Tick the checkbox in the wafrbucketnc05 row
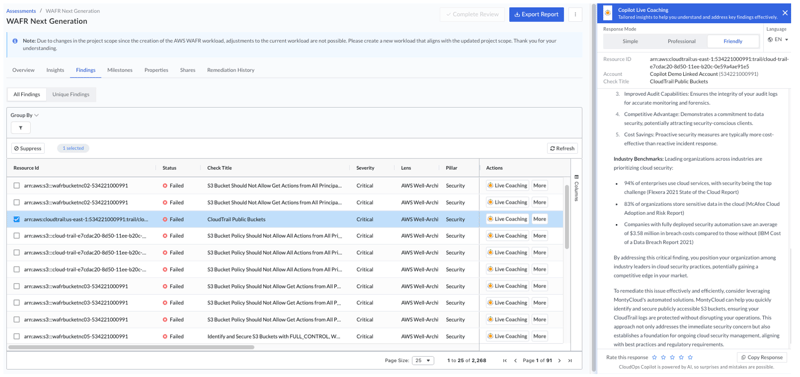This screenshot has width=800, height=377. pos(16,336)
